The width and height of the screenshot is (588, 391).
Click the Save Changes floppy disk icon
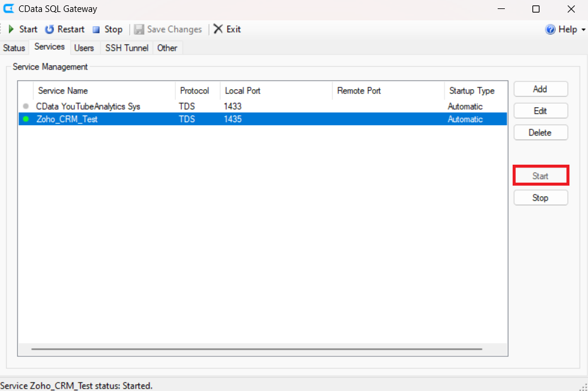click(x=139, y=29)
